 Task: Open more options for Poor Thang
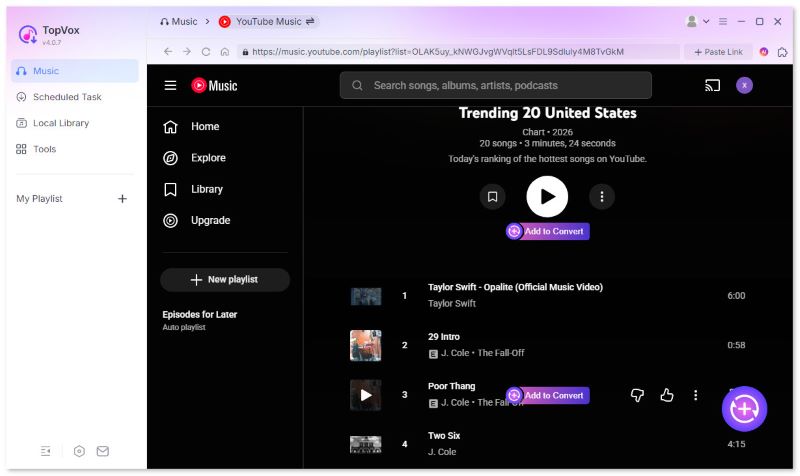click(x=695, y=395)
